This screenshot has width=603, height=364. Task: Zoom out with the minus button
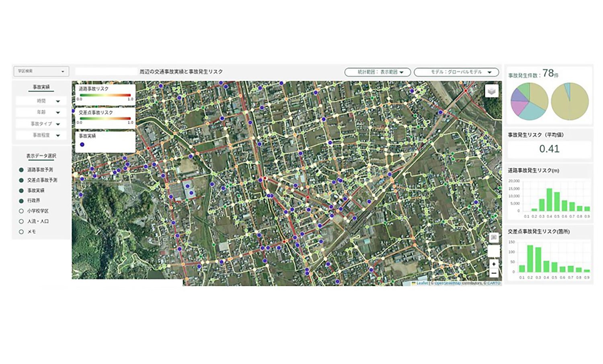coord(494,273)
